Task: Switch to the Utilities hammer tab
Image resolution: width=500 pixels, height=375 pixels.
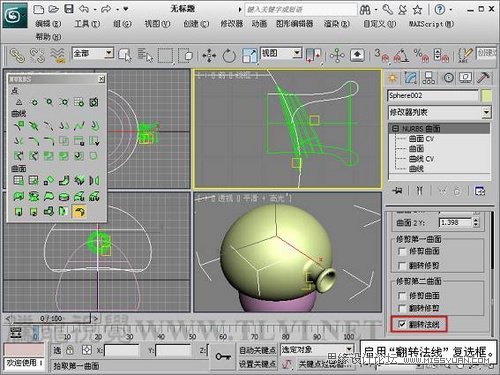Action: click(483, 78)
